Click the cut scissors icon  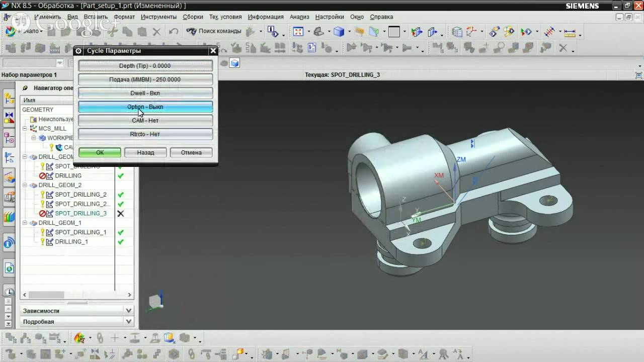point(113,32)
